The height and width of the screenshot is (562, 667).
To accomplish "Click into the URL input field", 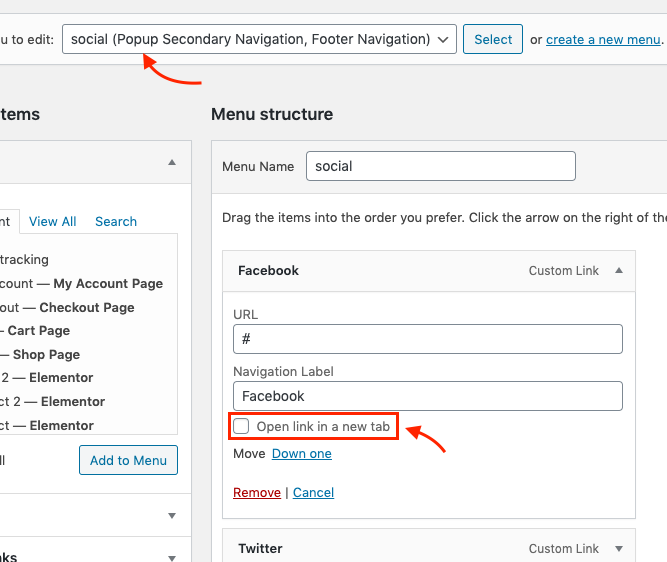I will [427, 338].
